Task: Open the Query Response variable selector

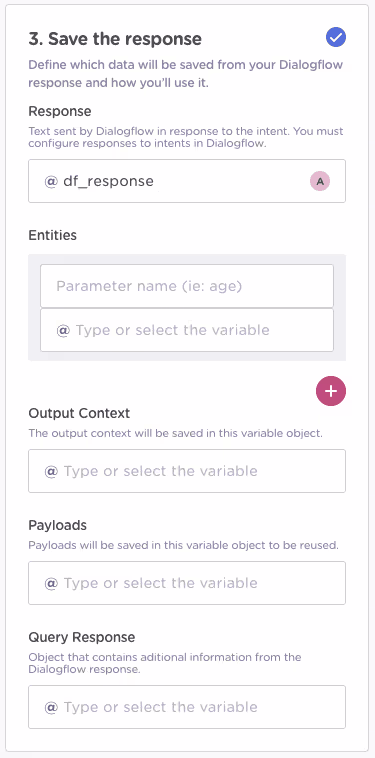Action: [x=187, y=707]
